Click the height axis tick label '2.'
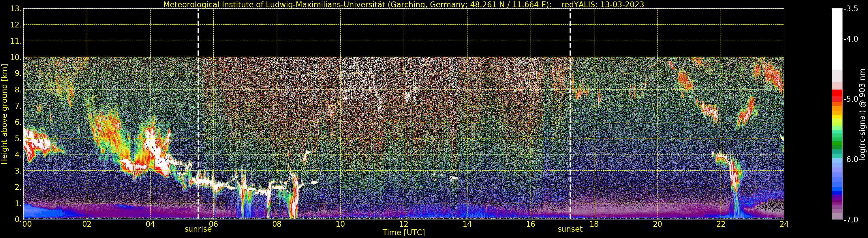The height and width of the screenshot is (238, 868). (18, 187)
